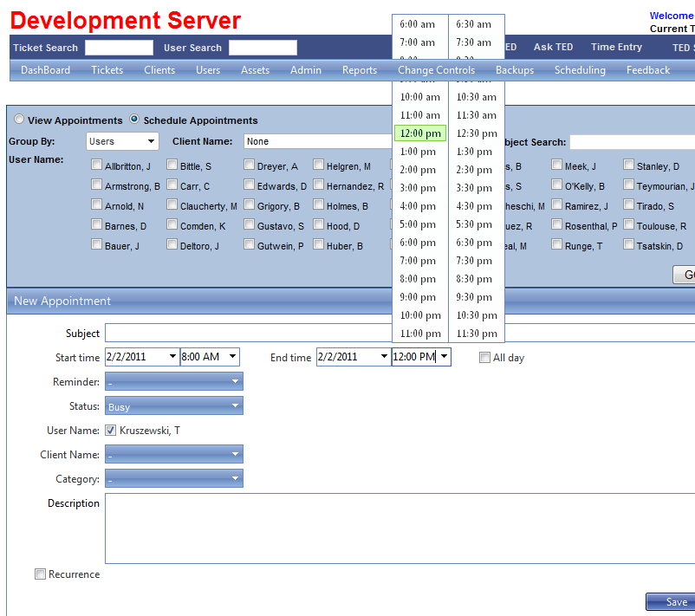Check the Allbritton, J user checkbox

pos(96,165)
